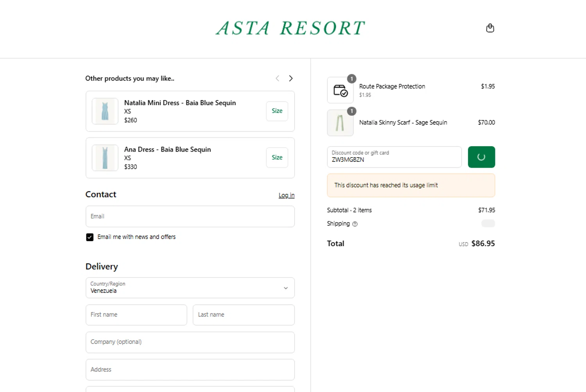Click Natalia Skinny Scarf - Sage Sequin label
The image size is (586, 392).
tap(403, 122)
